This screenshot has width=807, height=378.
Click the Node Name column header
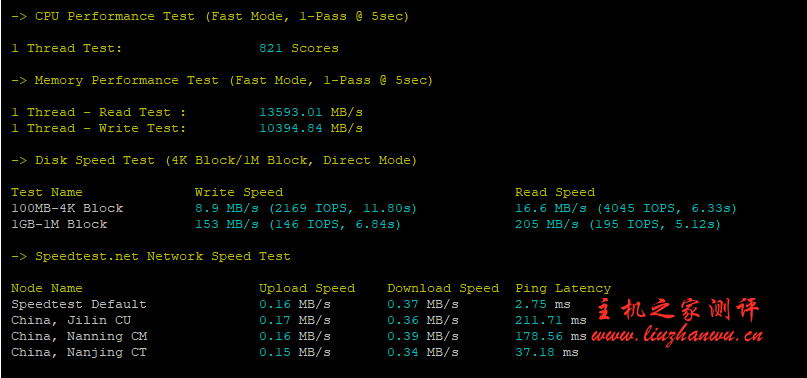pyautogui.click(x=47, y=288)
